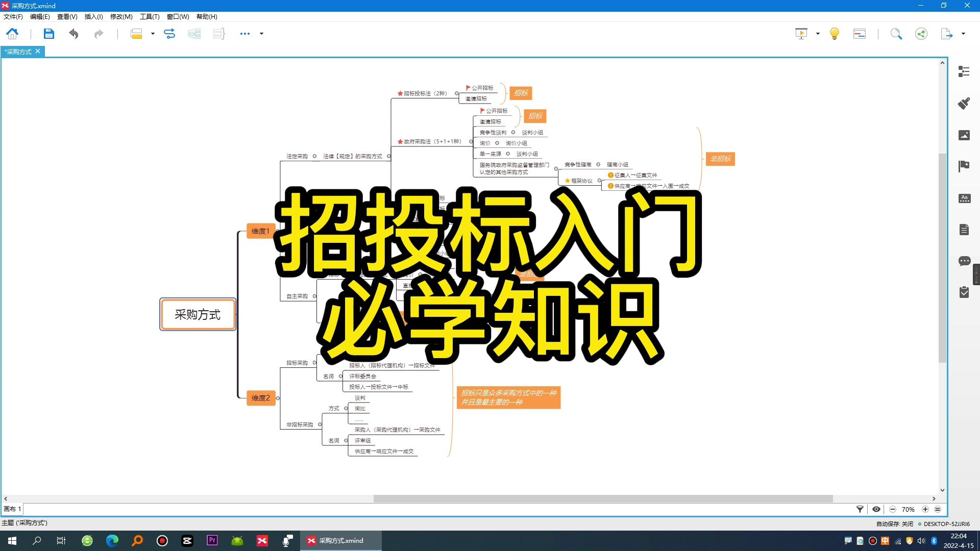
Task: Share the mind map
Action: click(921, 34)
